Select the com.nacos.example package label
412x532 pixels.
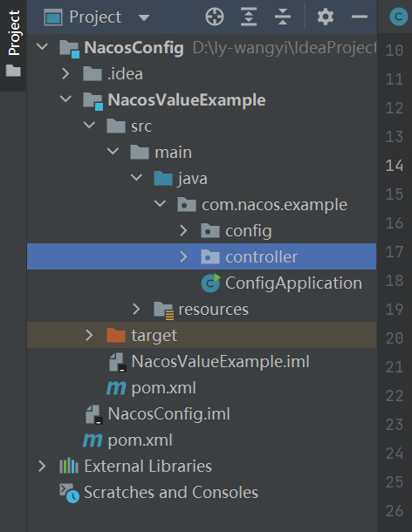(x=274, y=205)
